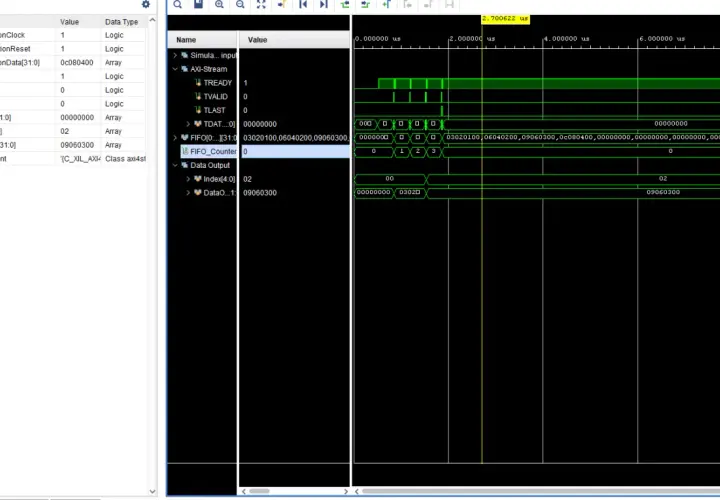Add a marker to the waveform

[387, 4]
